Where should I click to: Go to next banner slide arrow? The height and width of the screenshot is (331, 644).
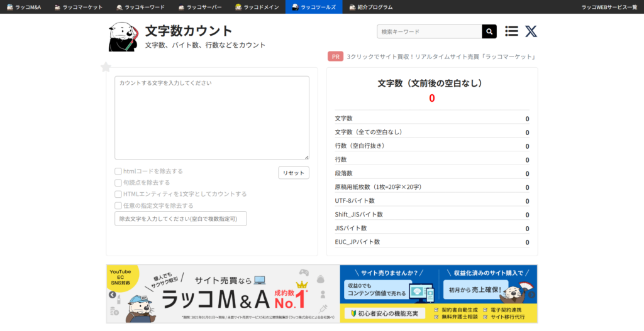tap(531, 295)
